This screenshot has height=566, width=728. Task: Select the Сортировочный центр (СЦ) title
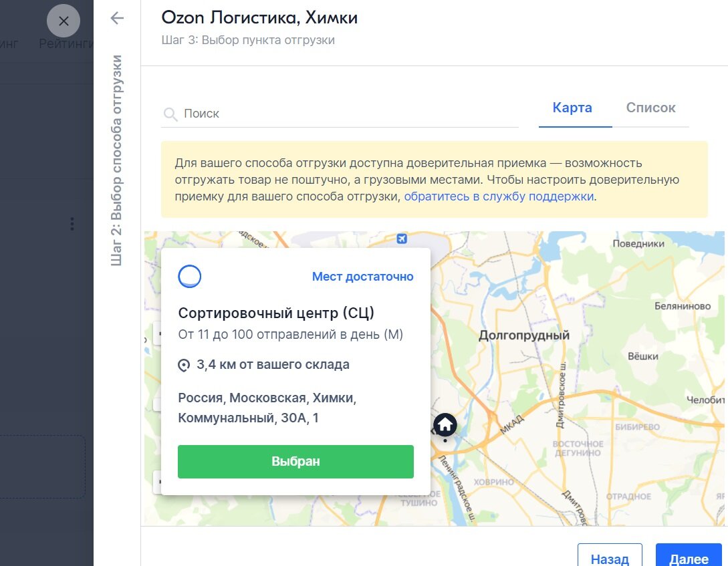tap(276, 313)
